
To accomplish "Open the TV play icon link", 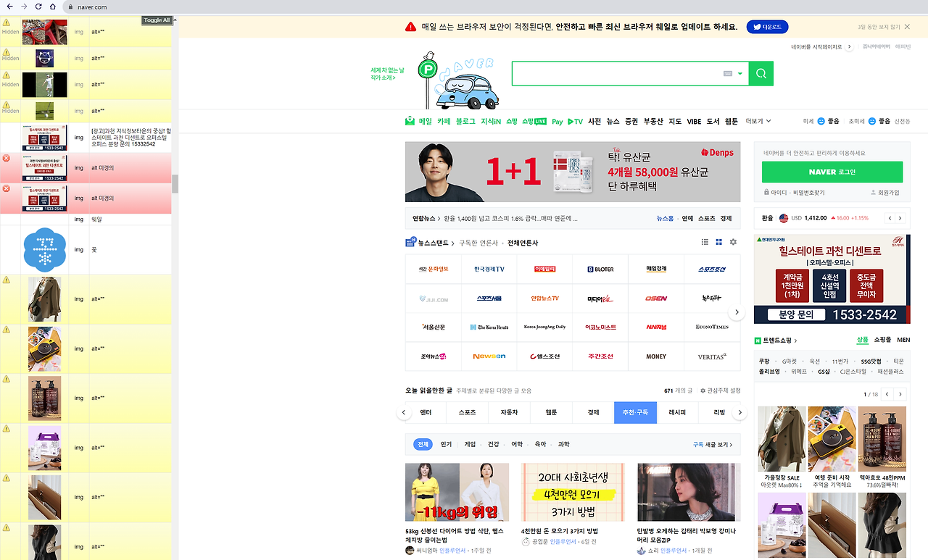I will pos(575,121).
